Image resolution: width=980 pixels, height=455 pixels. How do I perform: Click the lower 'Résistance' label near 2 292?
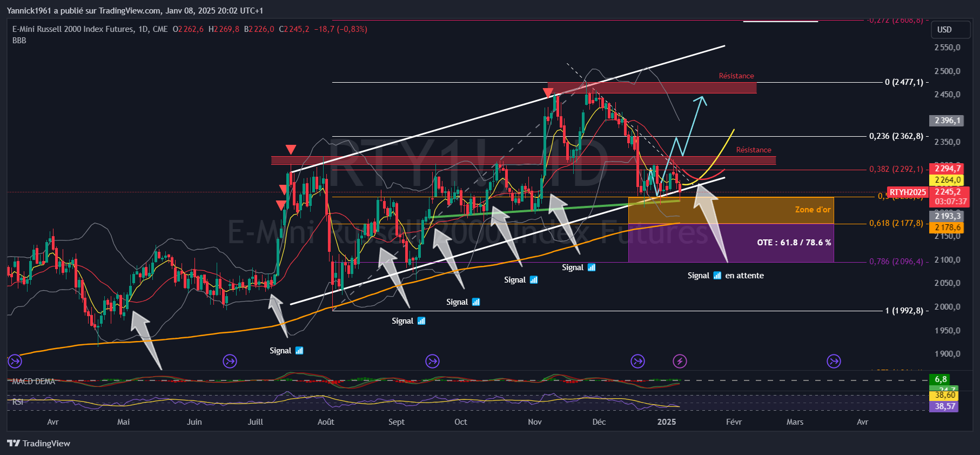pos(754,150)
